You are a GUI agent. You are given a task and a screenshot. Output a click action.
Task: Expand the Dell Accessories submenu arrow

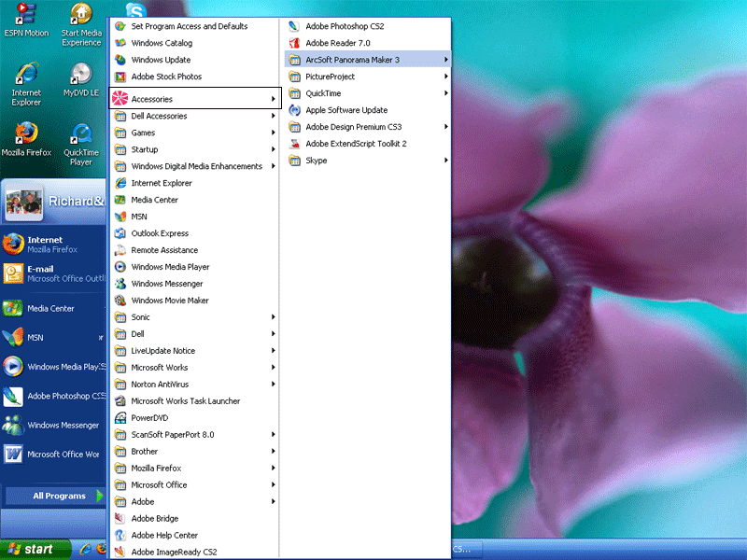[273, 116]
